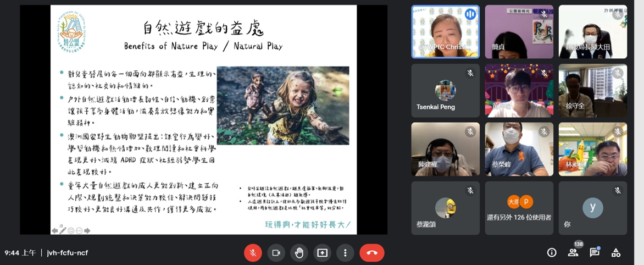This screenshot has width=644, height=265.
Task: Leave the call with the red hang-up button
Action: [x=372, y=253]
